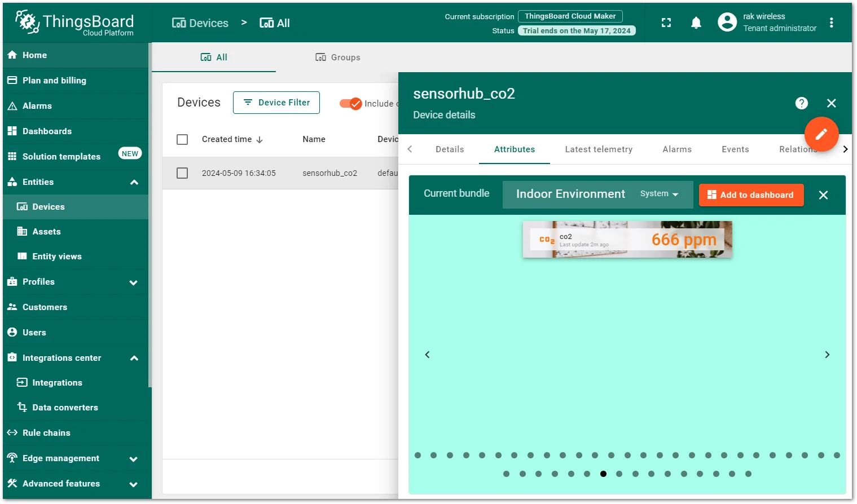Click the Created time column header

coord(227,139)
